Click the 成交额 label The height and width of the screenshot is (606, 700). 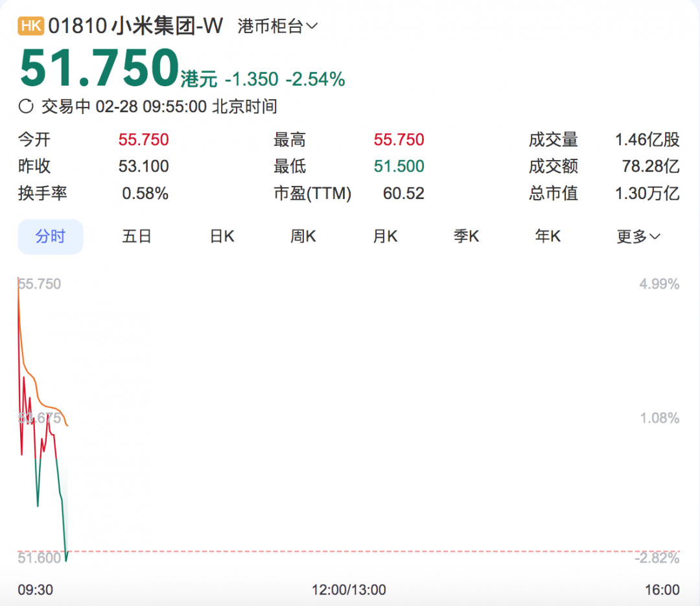(x=554, y=166)
